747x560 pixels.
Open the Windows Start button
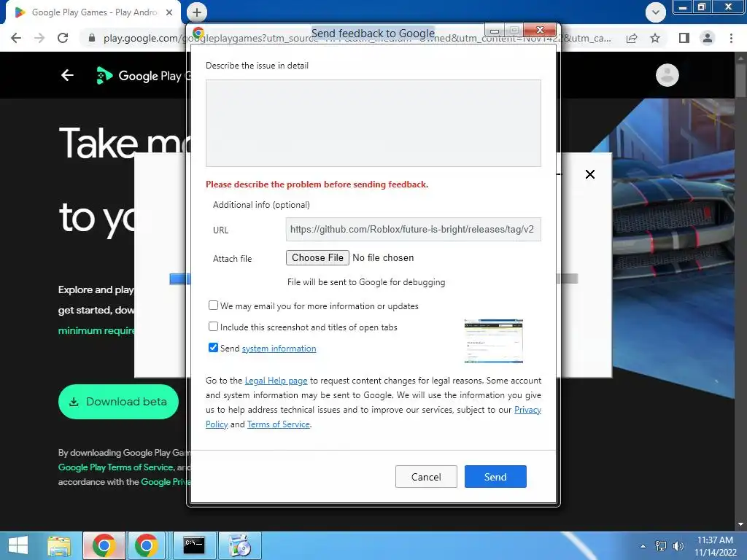pos(18,545)
